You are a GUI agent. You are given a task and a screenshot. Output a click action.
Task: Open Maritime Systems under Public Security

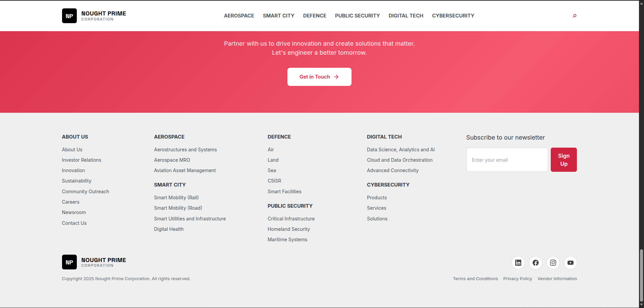(x=287, y=240)
